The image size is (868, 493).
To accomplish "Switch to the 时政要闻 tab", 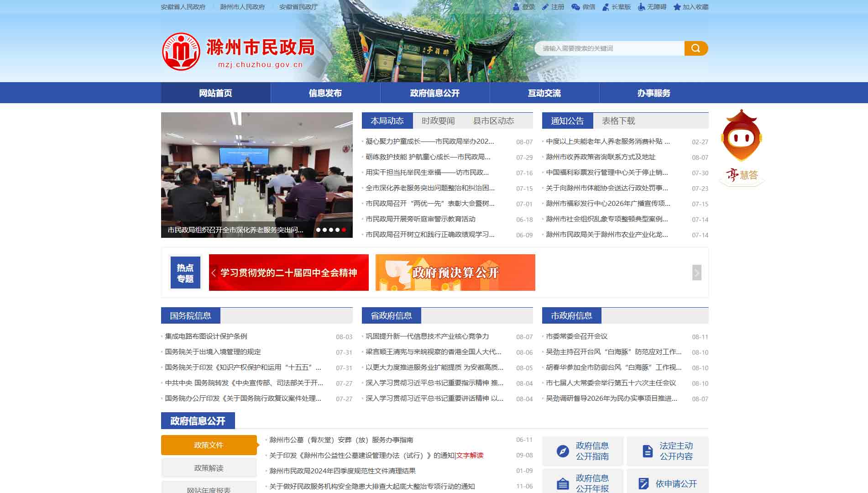I will (438, 121).
